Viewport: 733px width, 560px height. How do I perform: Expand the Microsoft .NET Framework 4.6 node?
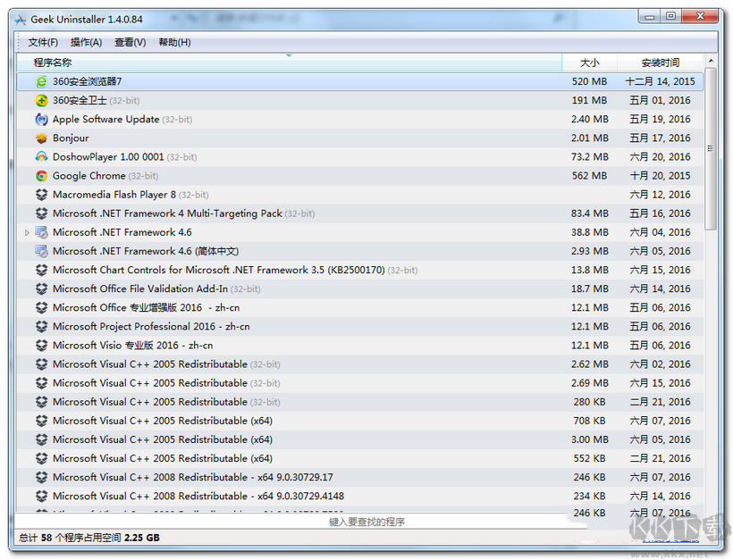(x=27, y=231)
